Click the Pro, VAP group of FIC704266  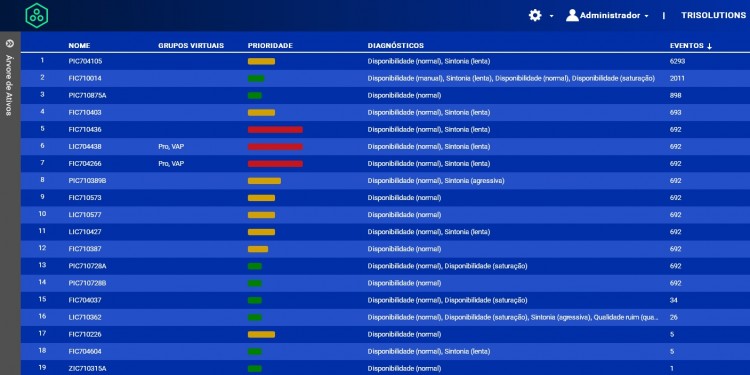pyautogui.click(x=171, y=164)
